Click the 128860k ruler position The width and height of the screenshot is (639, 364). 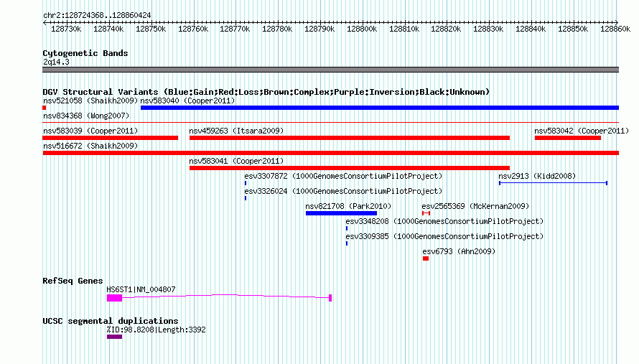pyautogui.click(x=615, y=29)
